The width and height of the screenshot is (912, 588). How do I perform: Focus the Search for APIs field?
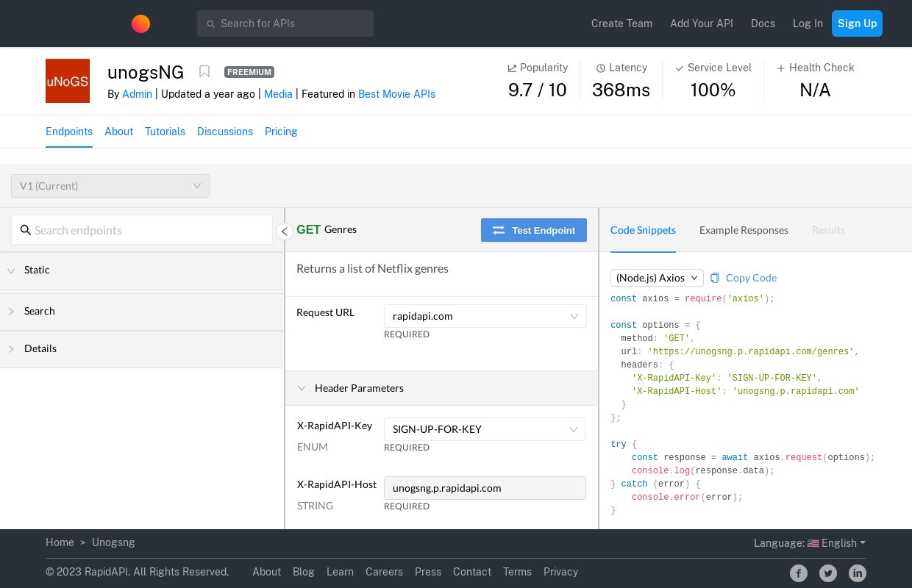tap(285, 24)
